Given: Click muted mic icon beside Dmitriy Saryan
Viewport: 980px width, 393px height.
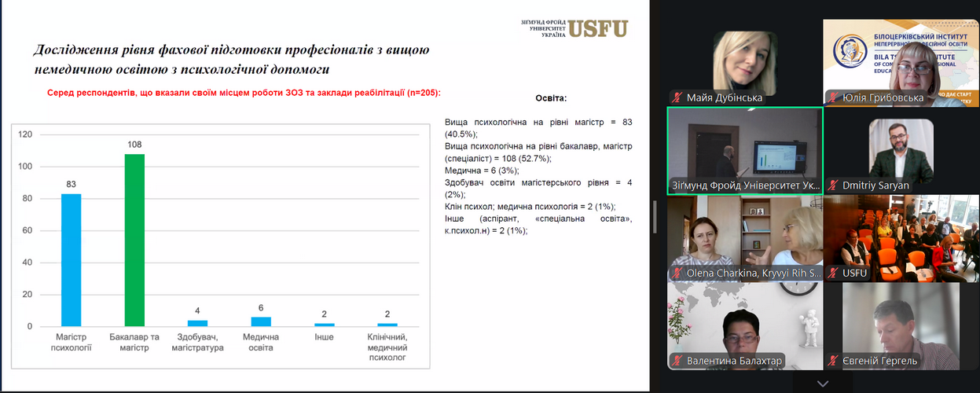Looking at the screenshot, I should tap(832, 186).
